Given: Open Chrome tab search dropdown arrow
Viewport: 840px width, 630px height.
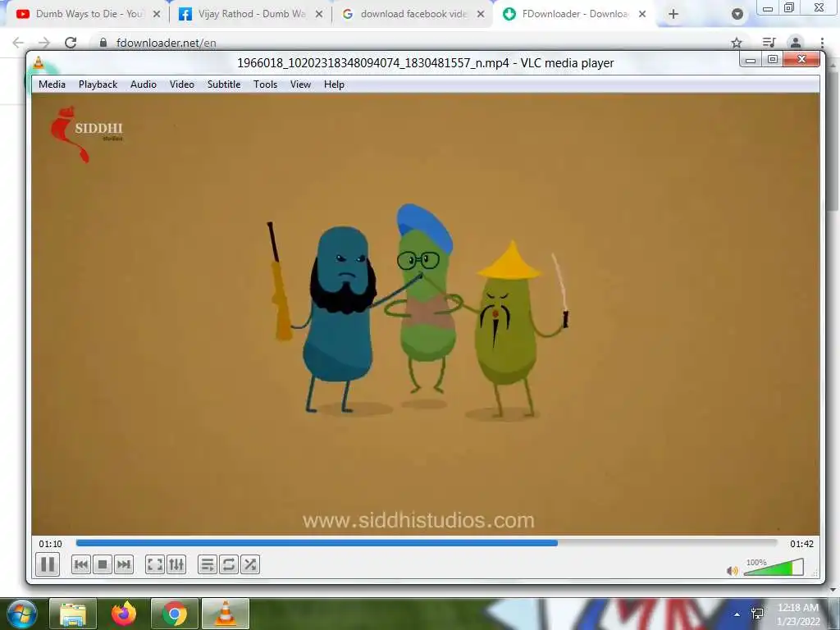Looking at the screenshot, I should click(737, 15).
